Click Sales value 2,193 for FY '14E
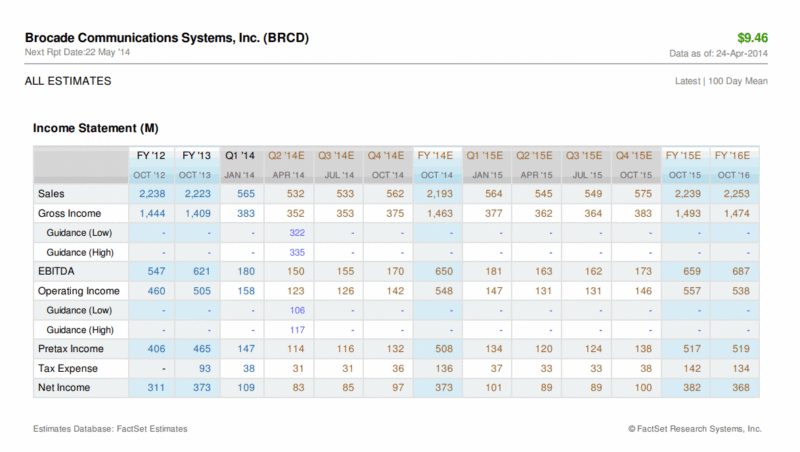 [x=440, y=194]
